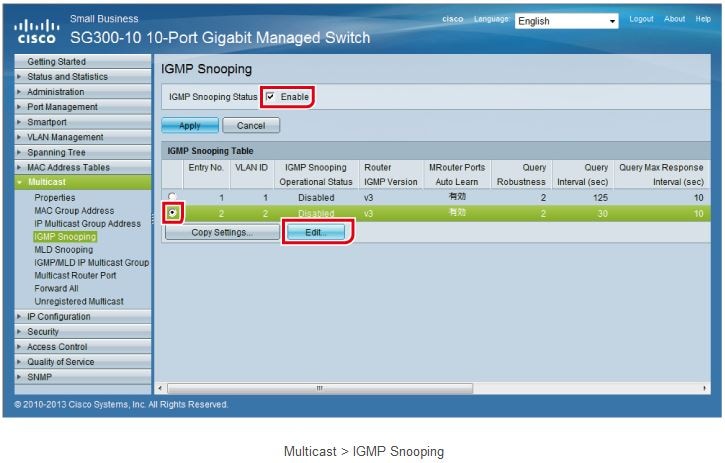The width and height of the screenshot is (725, 463).
Task: Click the Apply button
Action: pos(190,126)
